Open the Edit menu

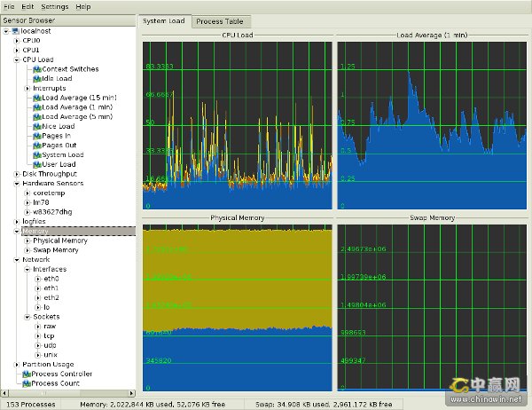27,6
